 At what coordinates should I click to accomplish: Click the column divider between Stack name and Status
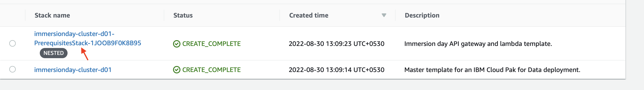coord(164,15)
